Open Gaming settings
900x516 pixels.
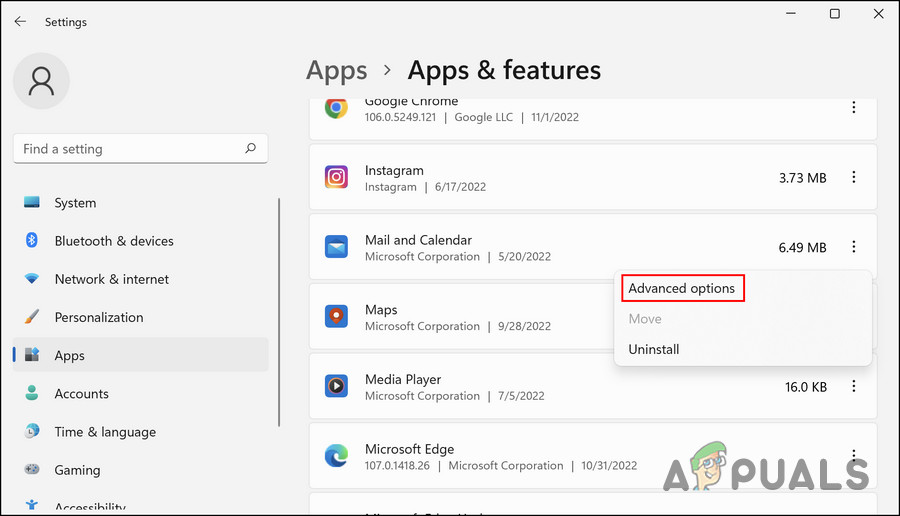[x=141, y=470]
